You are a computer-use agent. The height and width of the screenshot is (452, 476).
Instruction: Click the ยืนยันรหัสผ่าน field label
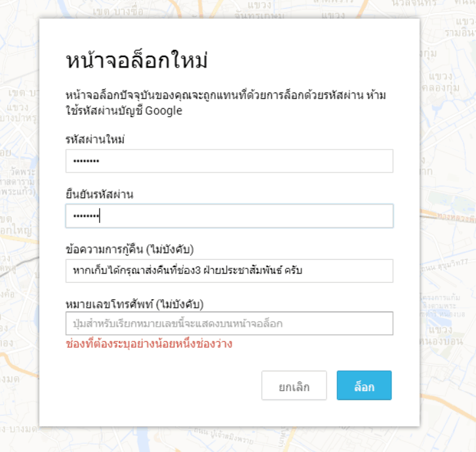click(x=100, y=194)
